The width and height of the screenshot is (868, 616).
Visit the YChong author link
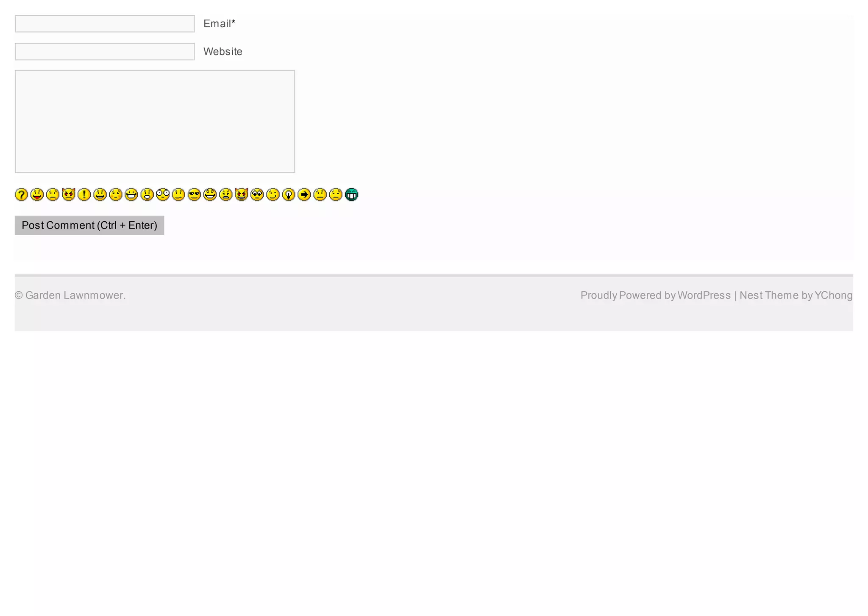833,295
